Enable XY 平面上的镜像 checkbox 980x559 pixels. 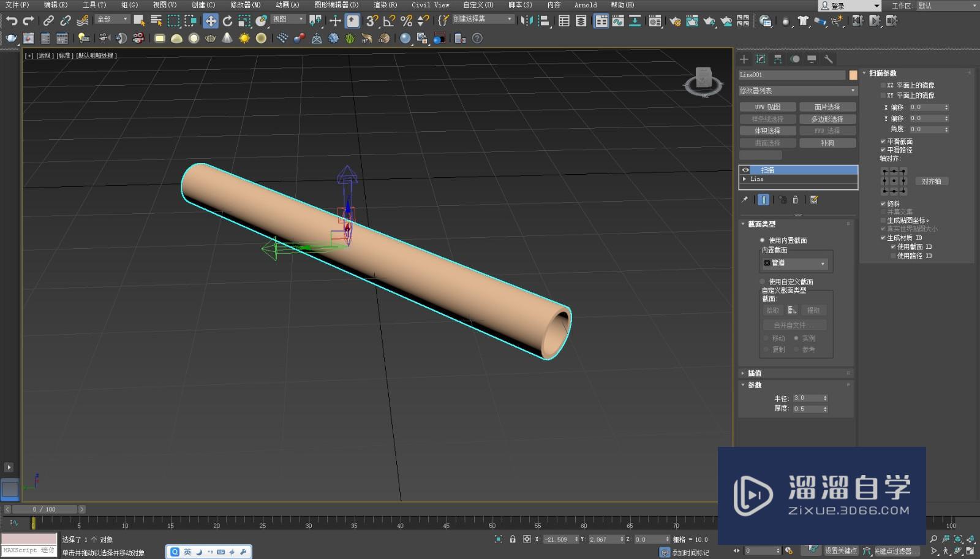click(883, 95)
